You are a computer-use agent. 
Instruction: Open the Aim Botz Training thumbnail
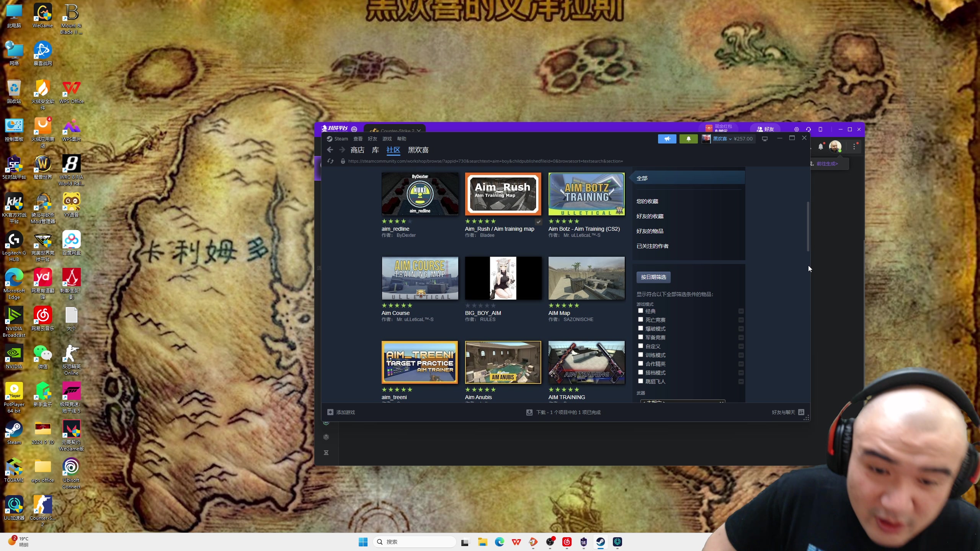pyautogui.click(x=586, y=194)
